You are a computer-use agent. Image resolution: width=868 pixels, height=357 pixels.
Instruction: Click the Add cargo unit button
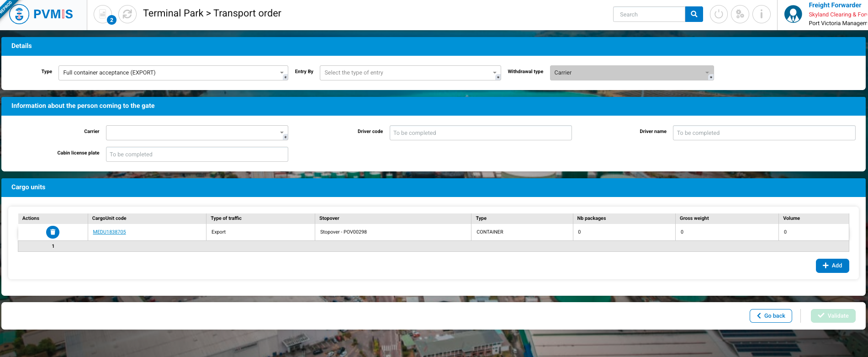[x=832, y=266]
